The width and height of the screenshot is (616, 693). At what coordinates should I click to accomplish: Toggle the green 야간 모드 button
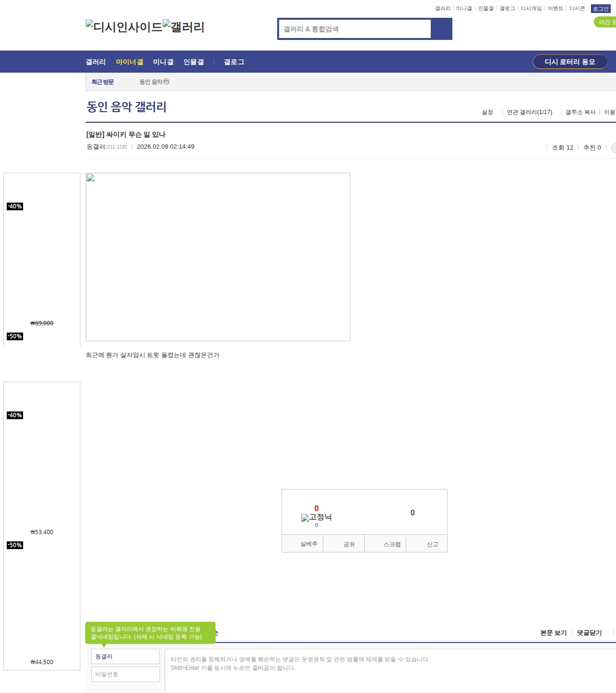[605, 22]
